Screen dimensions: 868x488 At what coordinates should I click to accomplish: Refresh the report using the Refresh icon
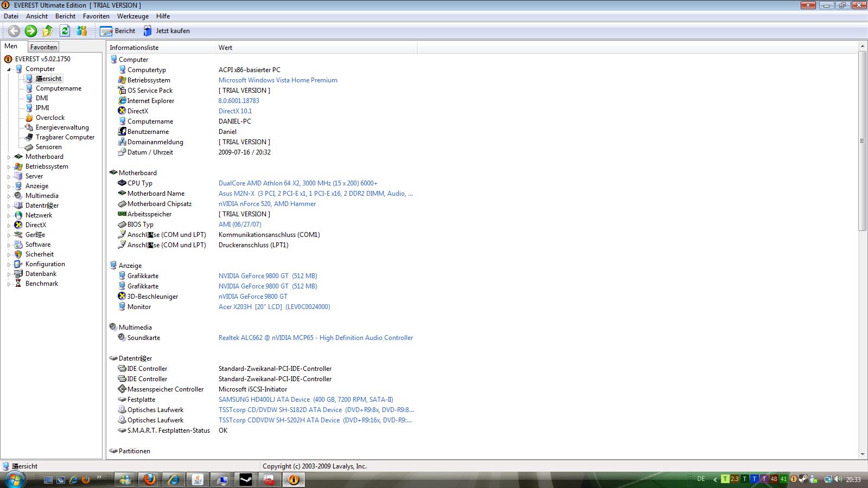point(65,31)
